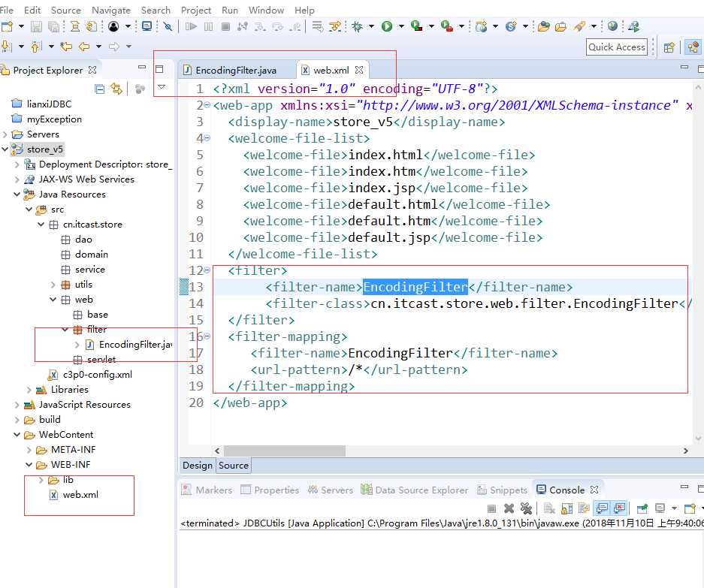Viewport: 704px width, 588px height.
Task: Click the Run with coverage icon
Action: (x=417, y=26)
